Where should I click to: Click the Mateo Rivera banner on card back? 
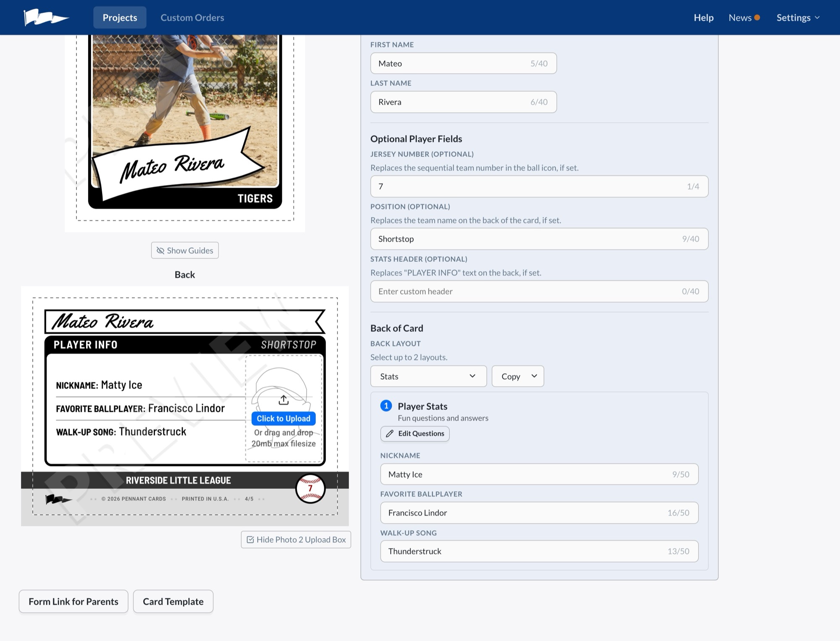coord(185,322)
